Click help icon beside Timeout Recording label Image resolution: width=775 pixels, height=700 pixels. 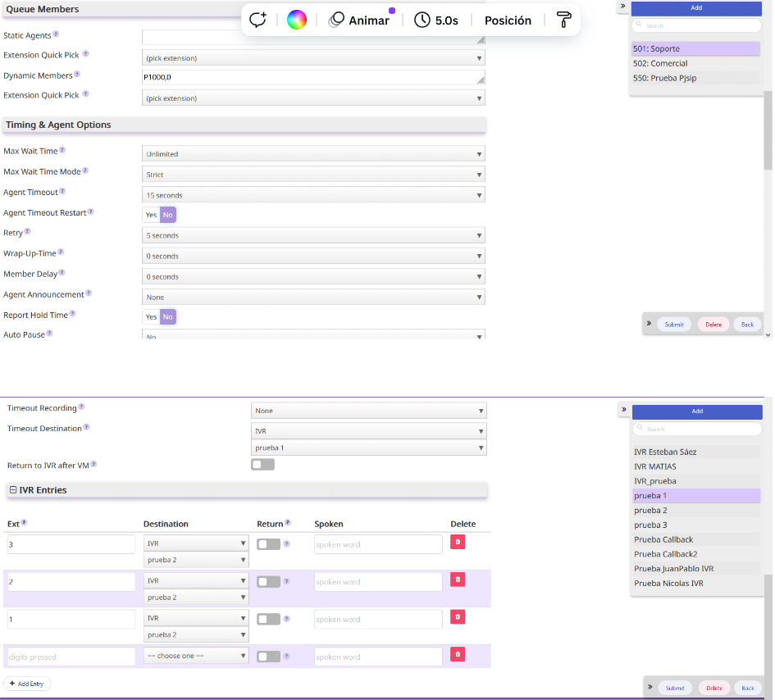[x=81, y=407]
